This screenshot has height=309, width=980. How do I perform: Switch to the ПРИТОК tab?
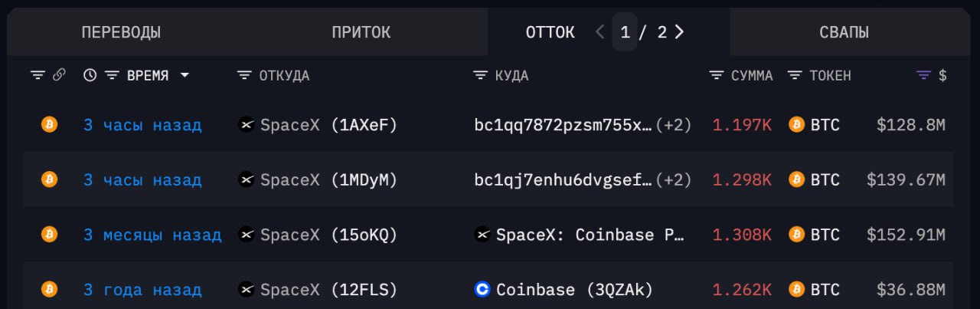[x=361, y=32]
